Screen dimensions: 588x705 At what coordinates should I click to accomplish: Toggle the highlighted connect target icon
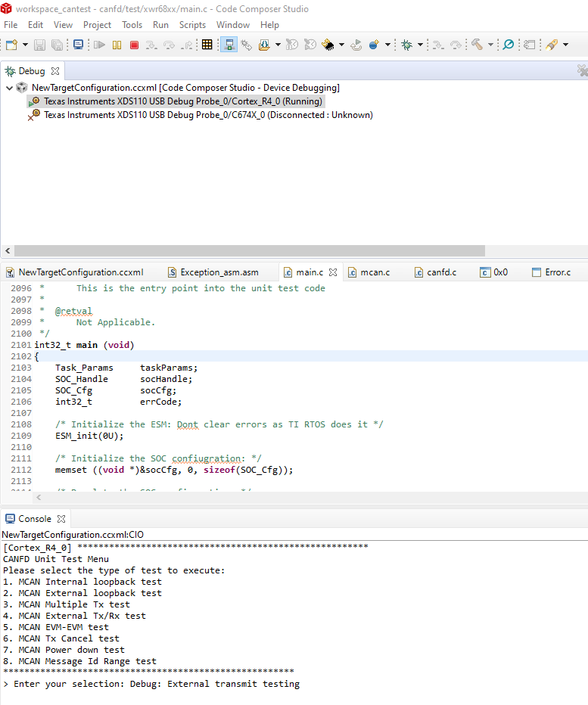229,45
